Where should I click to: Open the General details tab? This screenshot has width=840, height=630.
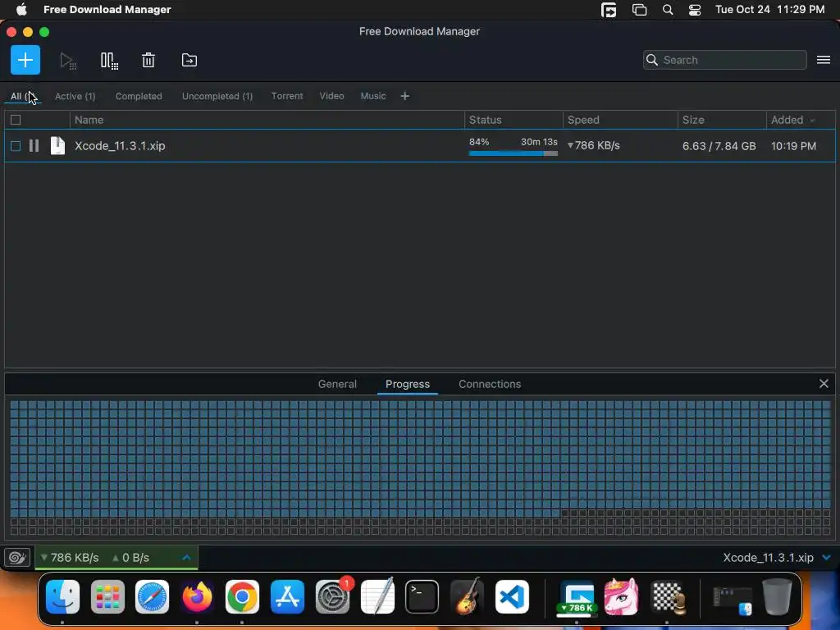click(337, 384)
